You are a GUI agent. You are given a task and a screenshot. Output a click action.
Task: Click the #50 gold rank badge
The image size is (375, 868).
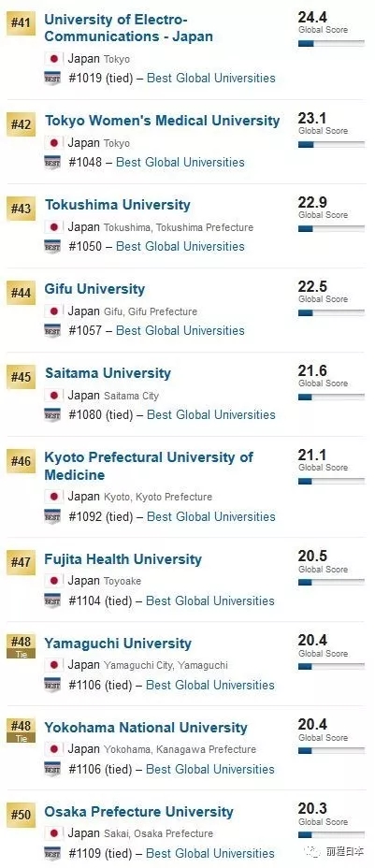coord(21,815)
